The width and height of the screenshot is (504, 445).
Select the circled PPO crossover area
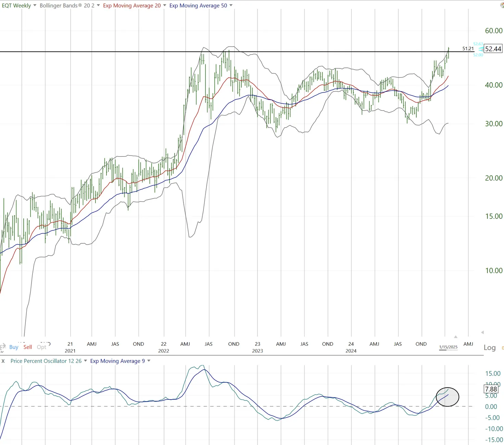pos(448,397)
